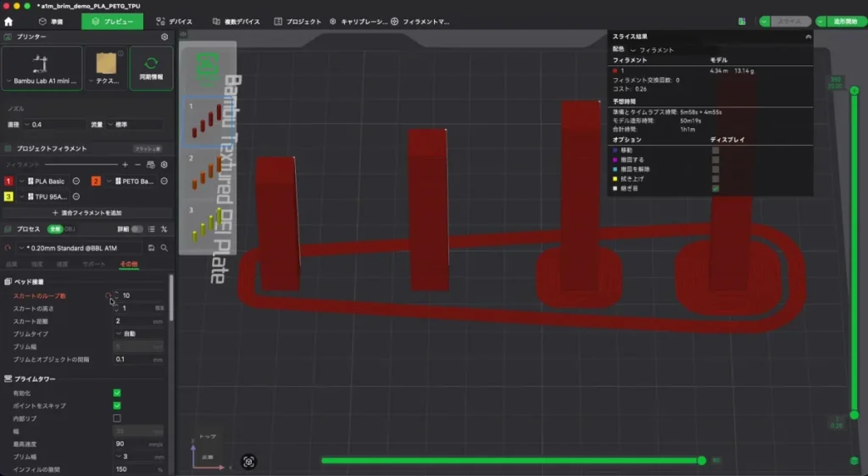Save the process preset icon
Screen dimensions: 868x476
pyautogui.click(x=151, y=248)
